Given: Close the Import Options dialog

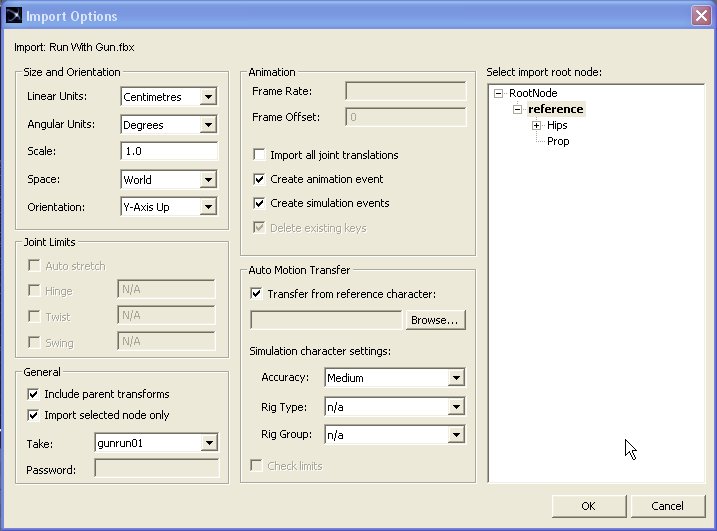Looking at the screenshot, I should point(701,16).
